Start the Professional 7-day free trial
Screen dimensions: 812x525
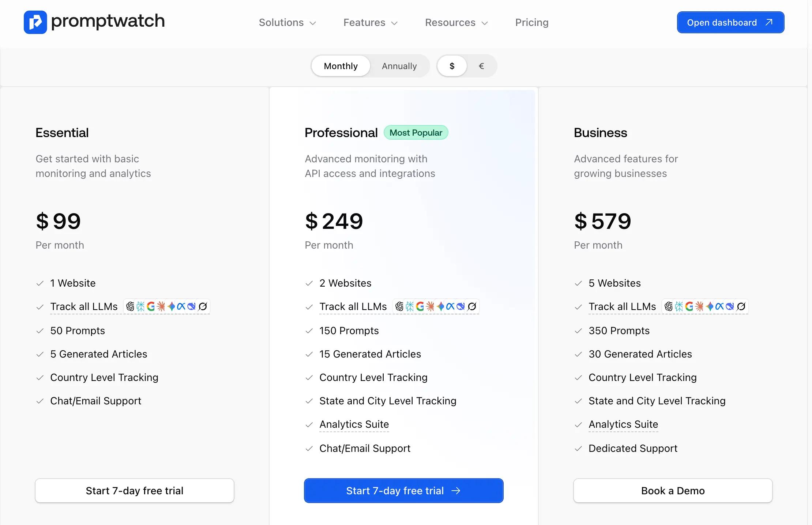[x=403, y=491]
